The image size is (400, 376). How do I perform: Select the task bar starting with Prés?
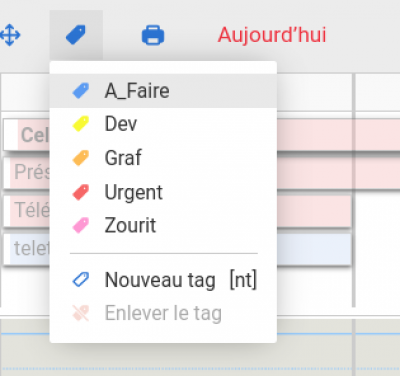point(27,172)
